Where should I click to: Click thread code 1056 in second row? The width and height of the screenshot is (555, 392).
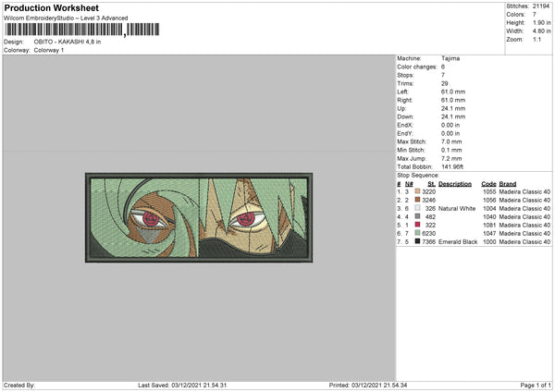pos(489,201)
